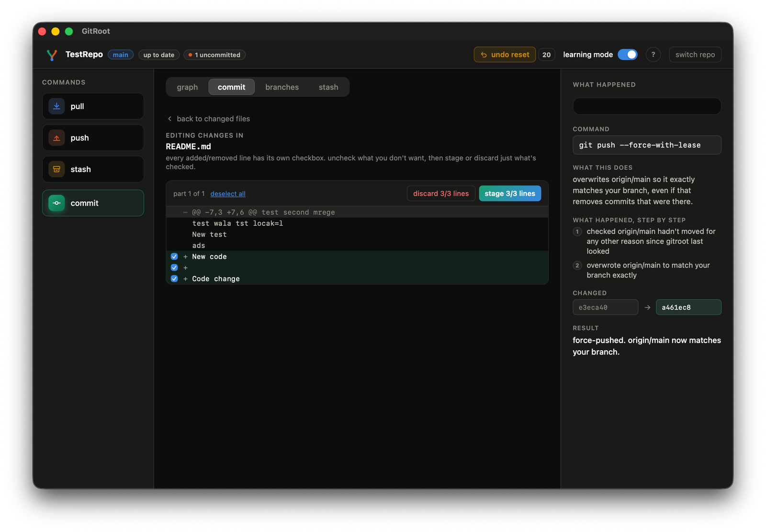This screenshot has width=766, height=532.
Task: Uncheck the "Code change" added line
Action: click(174, 278)
